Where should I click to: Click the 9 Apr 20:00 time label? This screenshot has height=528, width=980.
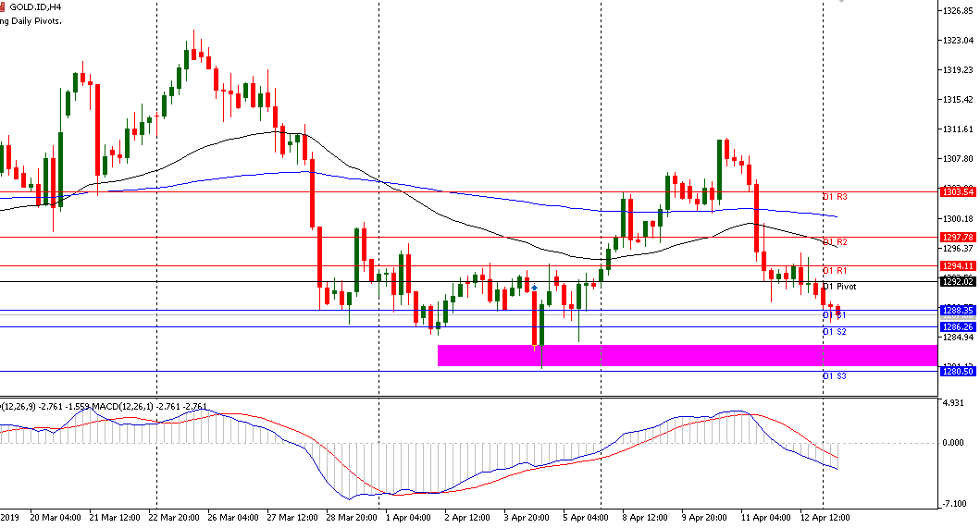(704, 518)
